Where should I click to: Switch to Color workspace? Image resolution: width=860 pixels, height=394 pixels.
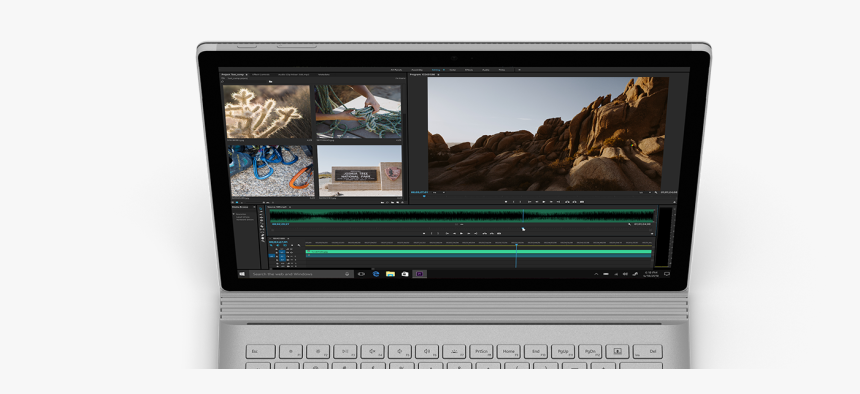point(452,70)
